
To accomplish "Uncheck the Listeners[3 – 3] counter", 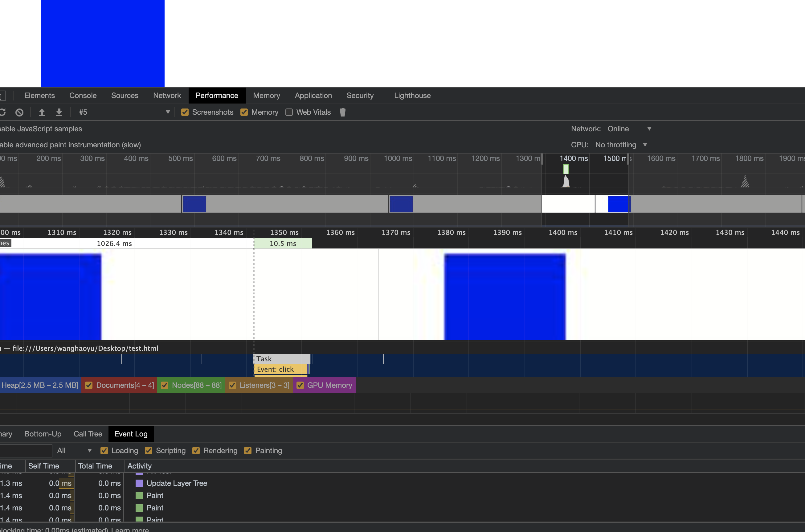I will (x=232, y=385).
